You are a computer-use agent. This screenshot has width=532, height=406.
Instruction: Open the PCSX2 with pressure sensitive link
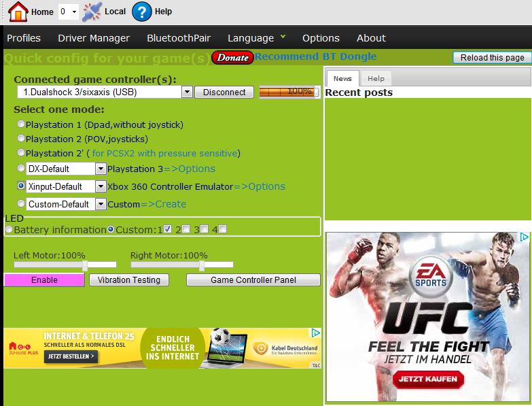(x=164, y=154)
